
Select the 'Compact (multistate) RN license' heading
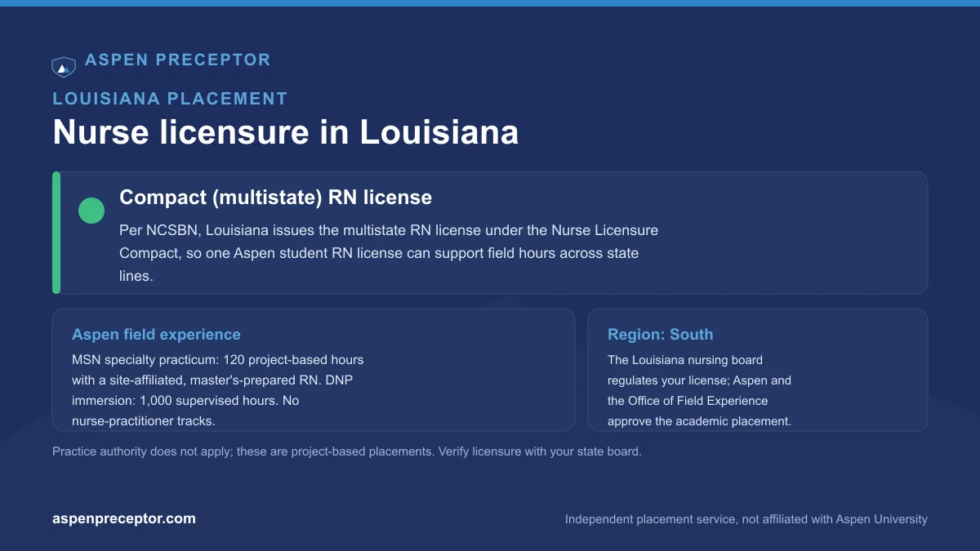(x=276, y=197)
